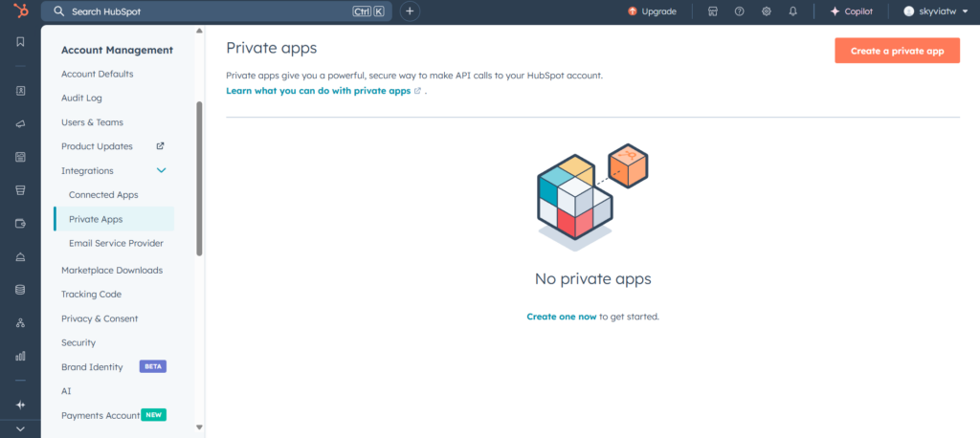The image size is (980, 438).
Task: Open the Reporting bar chart icon
Action: tap(20, 356)
